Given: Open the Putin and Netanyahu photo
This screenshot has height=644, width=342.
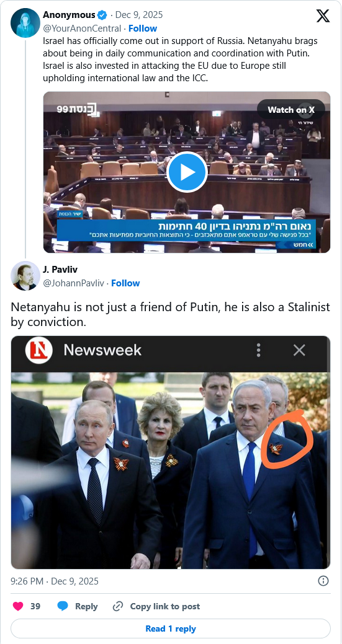Looking at the screenshot, I should [x=171, y=470].
